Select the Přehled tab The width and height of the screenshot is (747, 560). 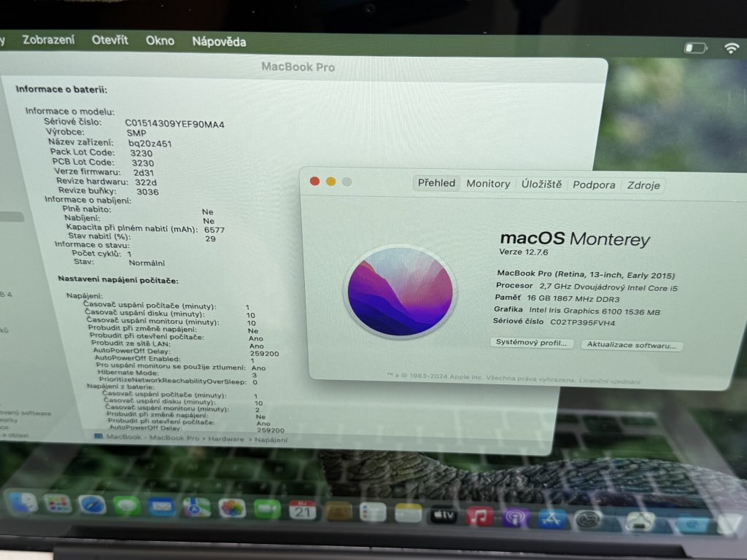(436, 183)
